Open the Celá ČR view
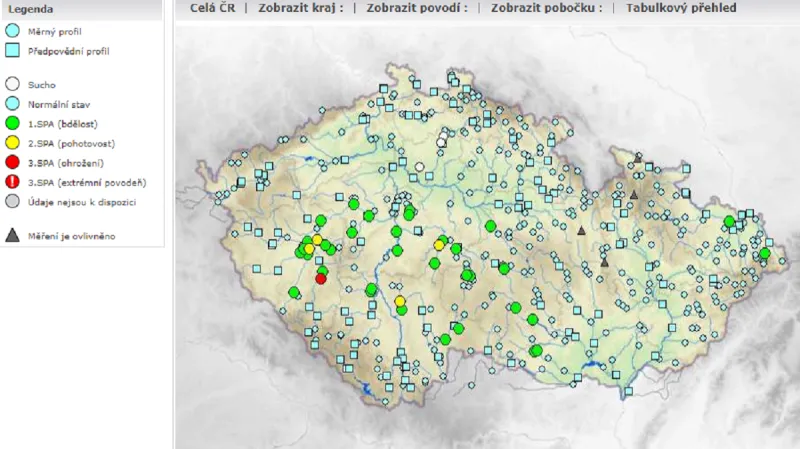The height and width of the screenshot is (449, 800). point(212,8)
